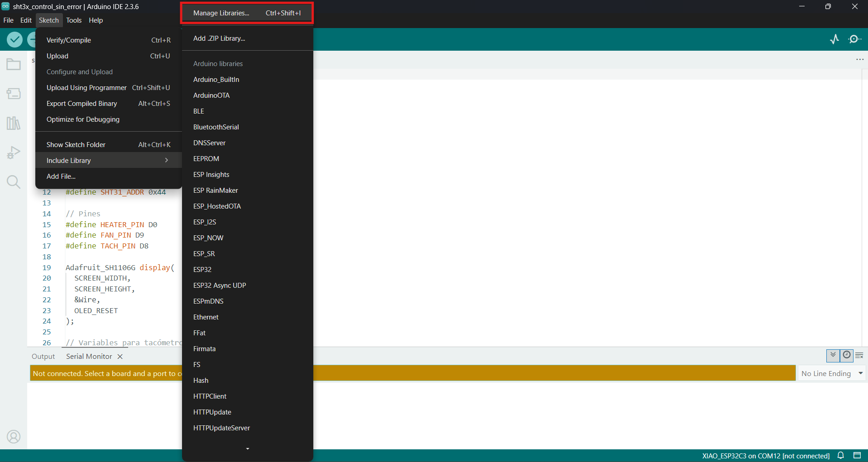This screenshot has height=462, width=868.
Task: Include the ESP_NOW library
Action: tap(247, 238)
